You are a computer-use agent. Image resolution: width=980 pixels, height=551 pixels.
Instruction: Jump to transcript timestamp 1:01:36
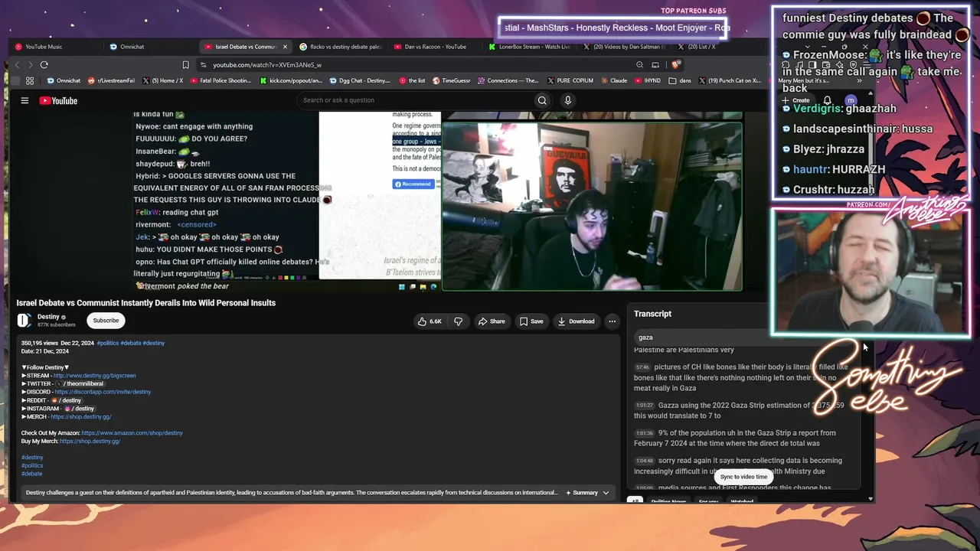(x=645, y=433)
